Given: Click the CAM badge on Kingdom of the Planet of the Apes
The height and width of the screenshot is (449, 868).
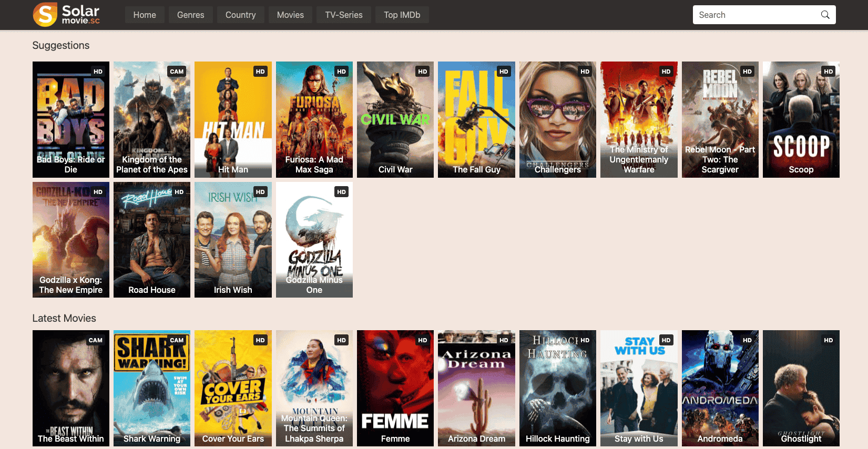Looking at the screenshot, I should (177, 72).
